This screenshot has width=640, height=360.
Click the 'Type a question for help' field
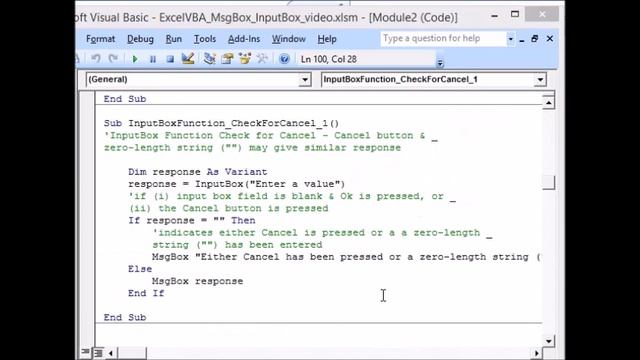coord(443,39)
